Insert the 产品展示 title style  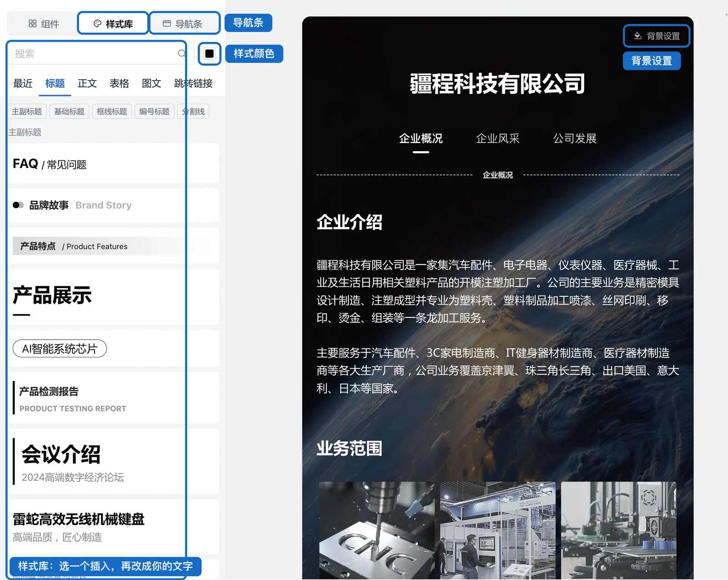point(113,297)
